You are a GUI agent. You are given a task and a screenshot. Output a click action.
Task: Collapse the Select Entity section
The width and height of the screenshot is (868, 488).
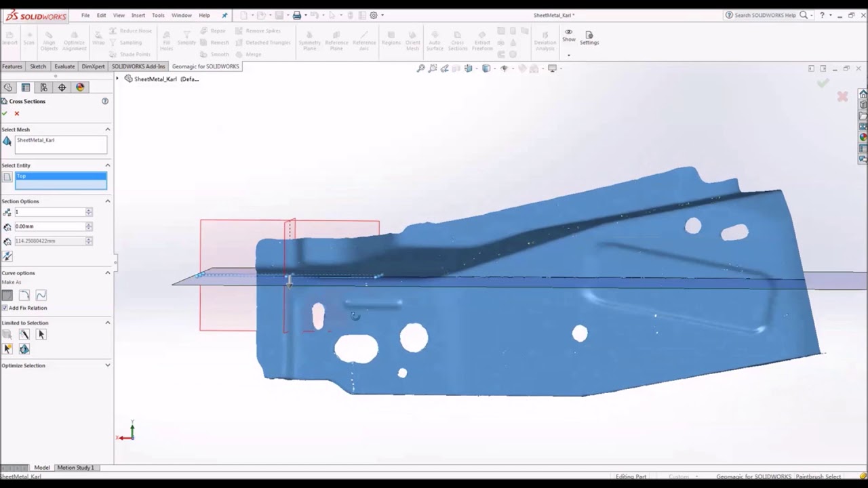click(x=107, y=165)
